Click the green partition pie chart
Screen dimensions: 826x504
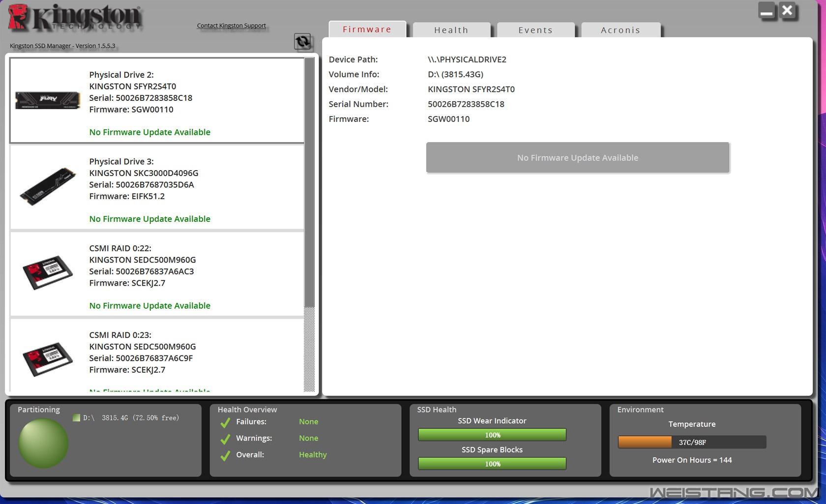(43, 443)
